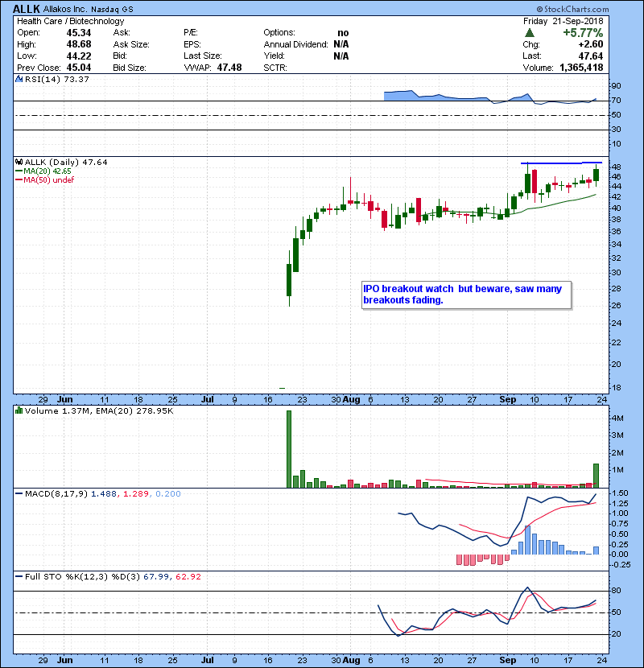Screen dimensions: 644x668
Task: Click the blue resistance line above the September candles
Action: coord(561,163)
